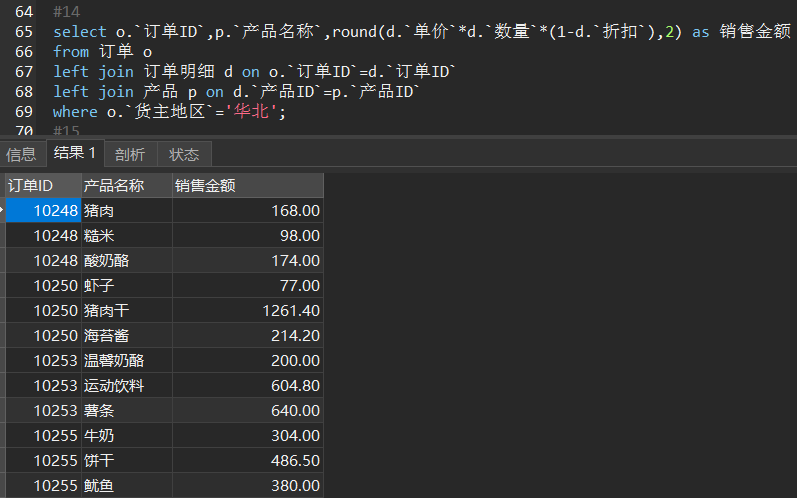Select the 海苔酱 product cell
Screen dimensions: 797x498
tap(106, 336)
